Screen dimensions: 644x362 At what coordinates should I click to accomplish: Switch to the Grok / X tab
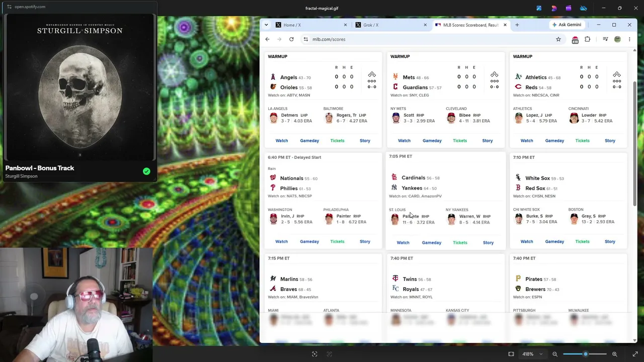tap(391, 25)
